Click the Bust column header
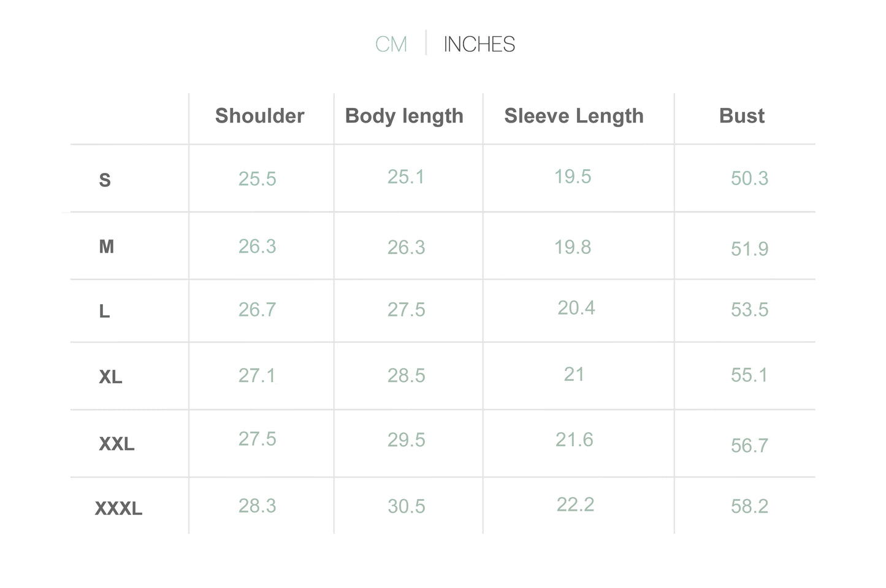The height and width of the screenshot is (588, 886). (x=742, y=116)
